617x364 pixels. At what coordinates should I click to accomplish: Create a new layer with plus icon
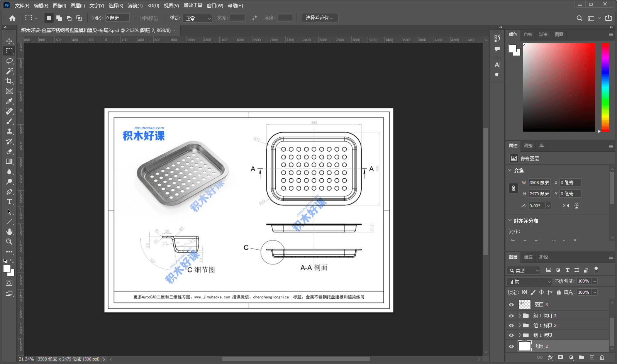click(592, 357)
